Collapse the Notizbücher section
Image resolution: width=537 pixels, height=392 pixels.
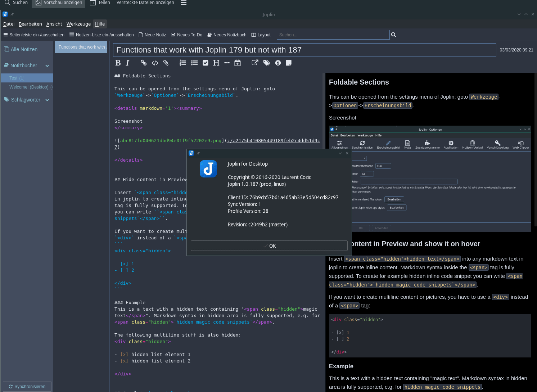47,66
